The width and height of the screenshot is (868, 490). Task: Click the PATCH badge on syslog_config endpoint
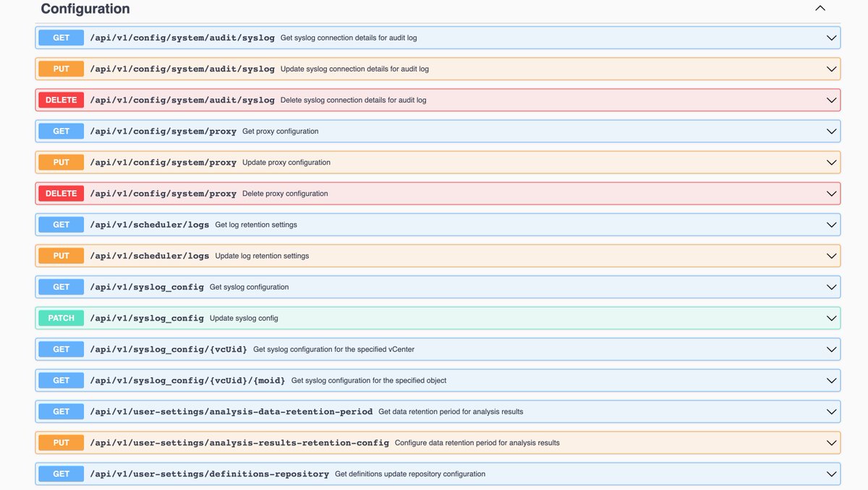(61, 317)
